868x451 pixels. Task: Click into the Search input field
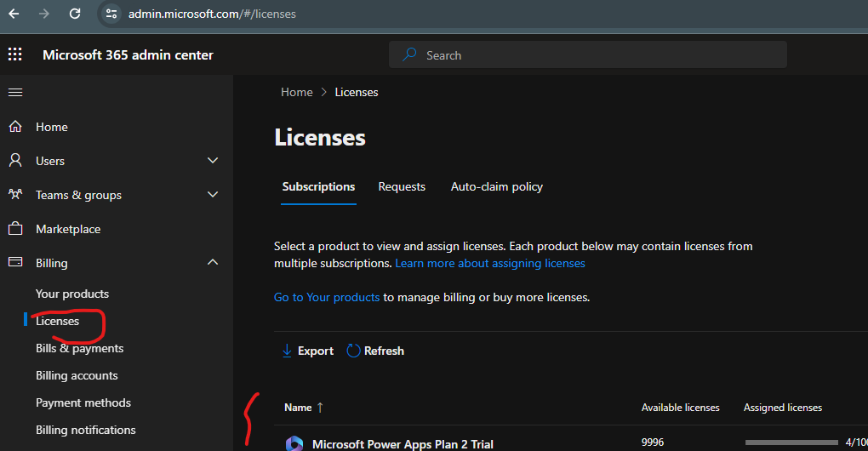pyautogui.click(x=588, y=54)
